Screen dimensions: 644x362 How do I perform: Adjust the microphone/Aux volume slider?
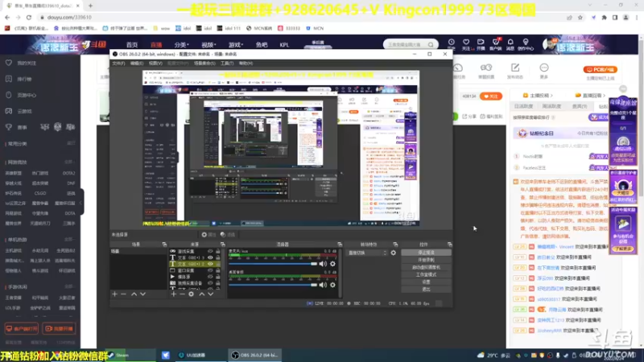click(273, 264)
